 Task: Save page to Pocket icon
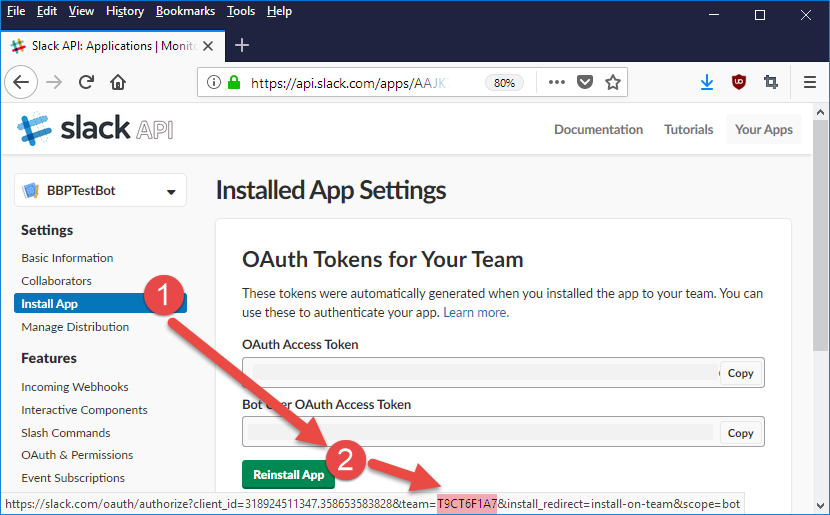pyautogui.click(x=584, y=82)
